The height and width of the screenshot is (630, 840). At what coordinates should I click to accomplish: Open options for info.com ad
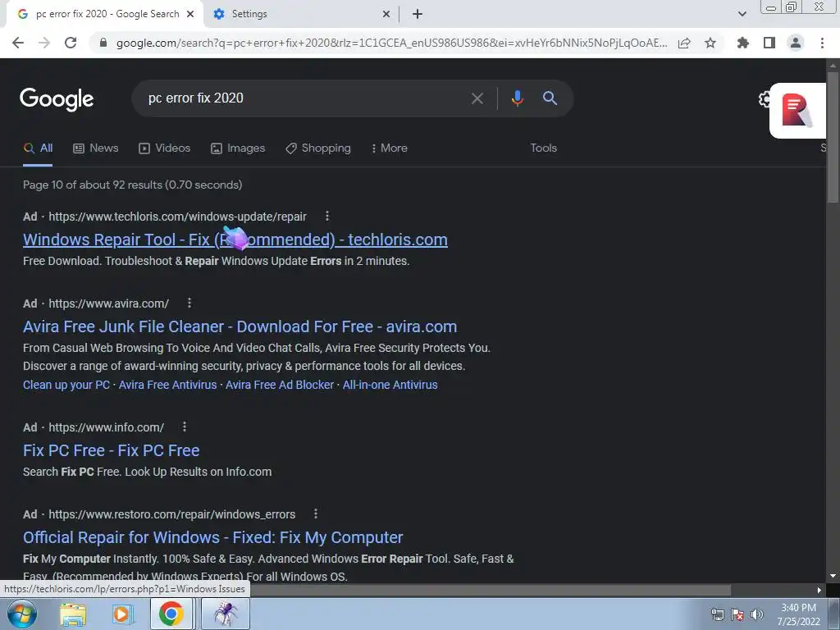tap(185, 427)
